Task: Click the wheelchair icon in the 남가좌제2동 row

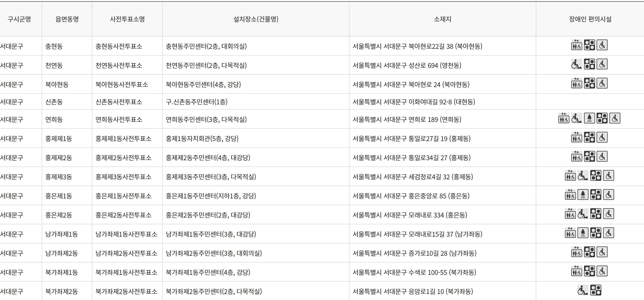Action: click(602, 252)
